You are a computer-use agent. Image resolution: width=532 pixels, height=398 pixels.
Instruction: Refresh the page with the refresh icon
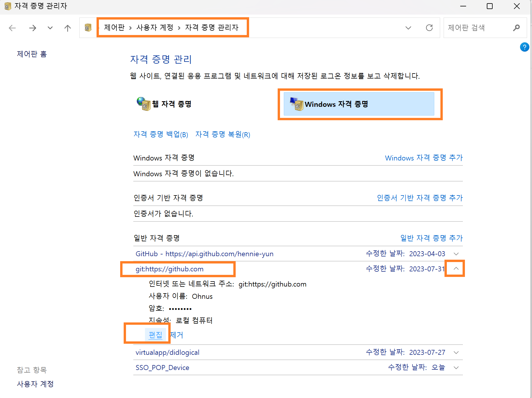(x=429, y=28)
